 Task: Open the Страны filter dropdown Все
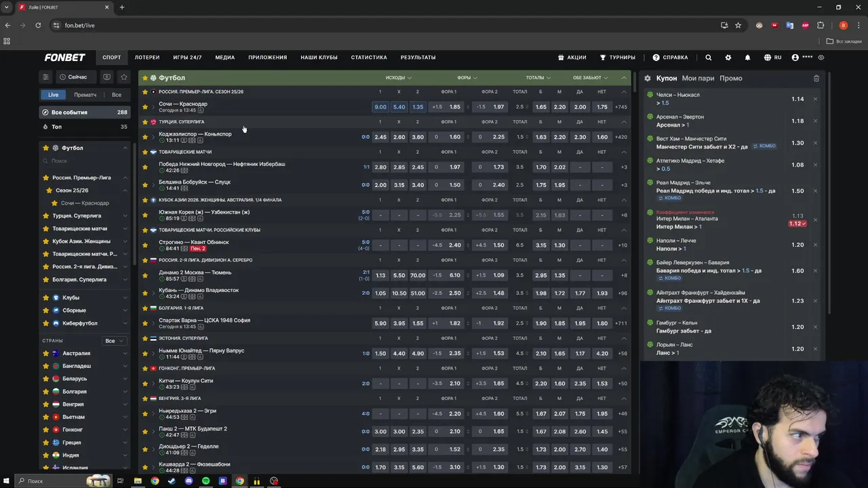pos(114,341)
